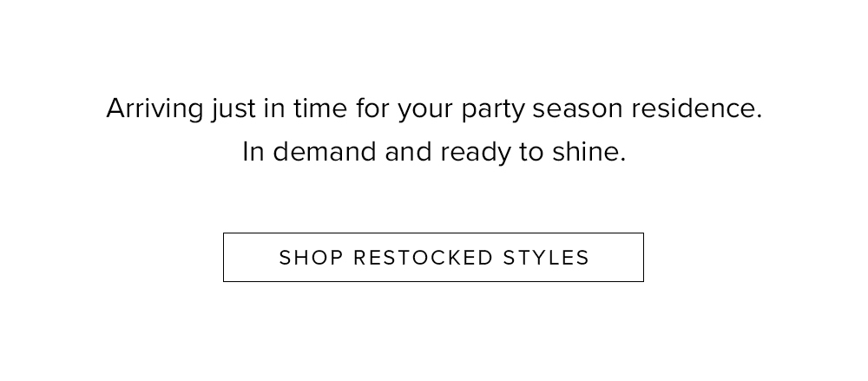Select the word 'STYLES' in the button
868x381 pixels.
point(546,258)
